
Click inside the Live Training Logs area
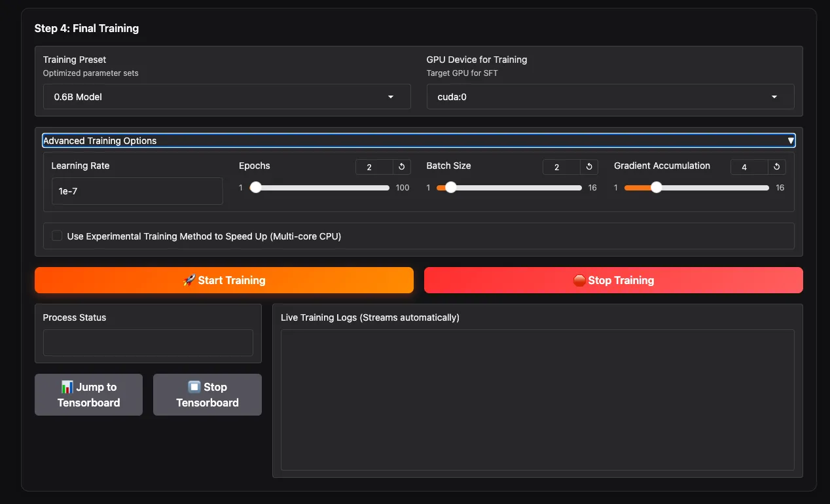[537, 399]
